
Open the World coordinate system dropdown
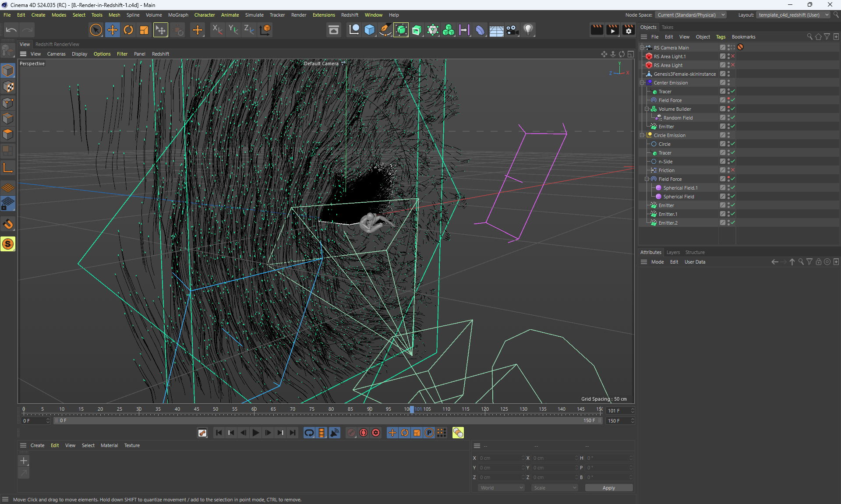point(501,488)
